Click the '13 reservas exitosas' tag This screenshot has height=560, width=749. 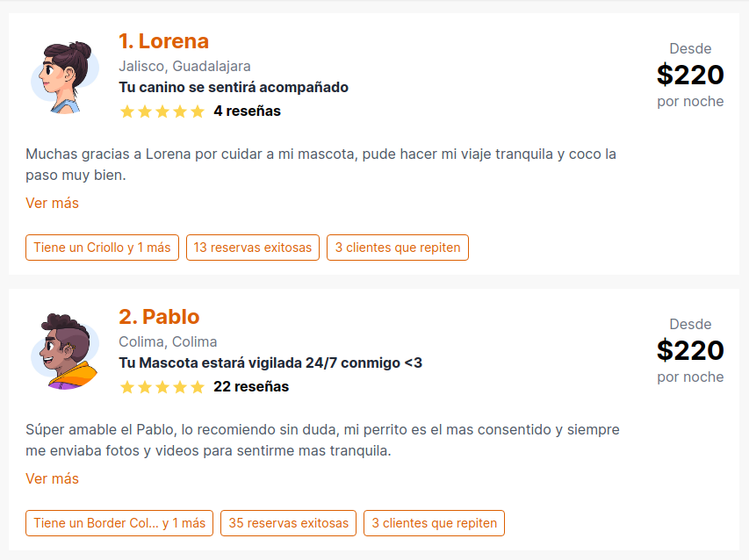[253, 248]
